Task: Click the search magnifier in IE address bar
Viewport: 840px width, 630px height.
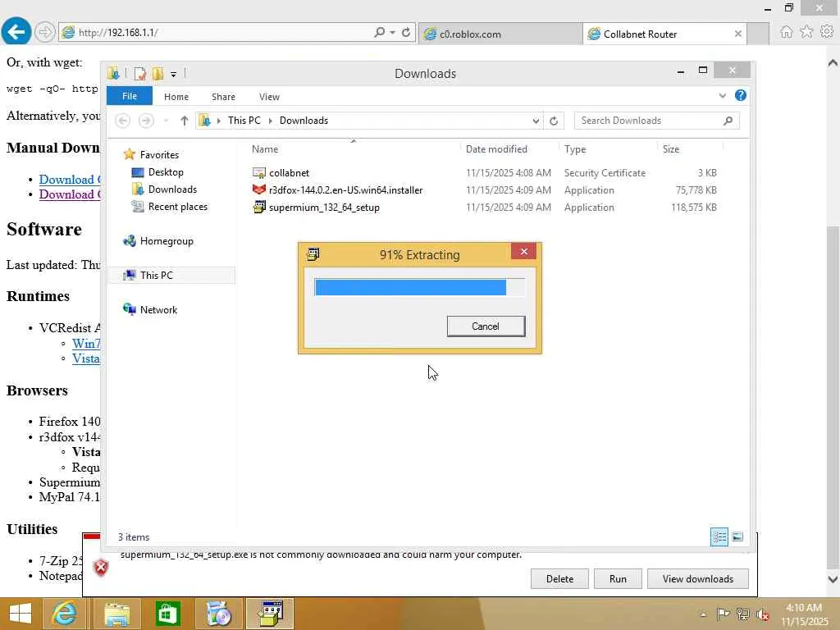Action: coord(379,33)
